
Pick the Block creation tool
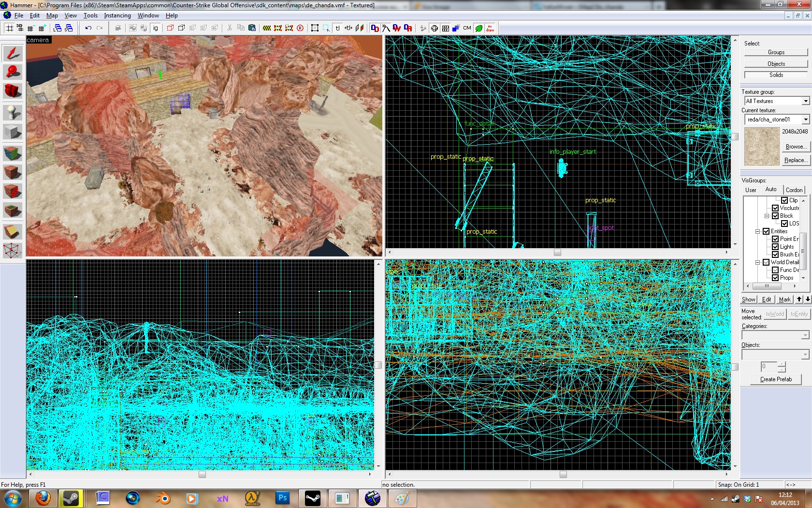(x=13, y=132)
